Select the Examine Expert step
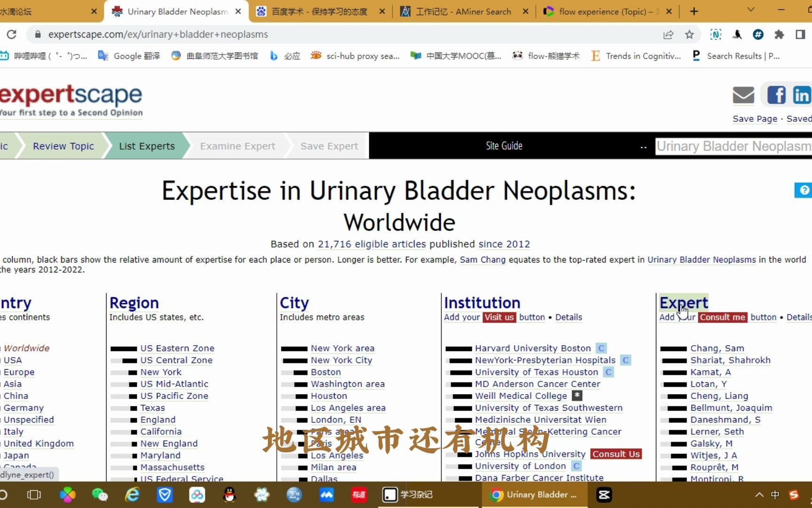The image size is (812, 508). [x=238, y=146]
